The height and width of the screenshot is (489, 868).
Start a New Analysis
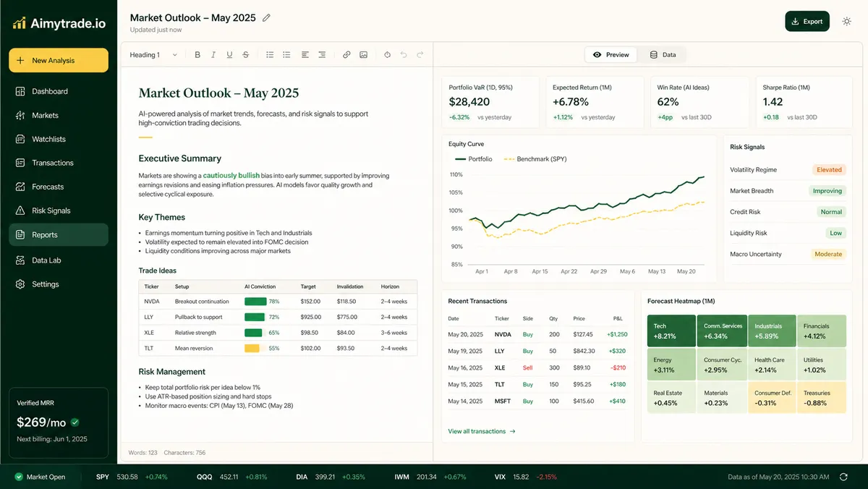coord(59,61)
